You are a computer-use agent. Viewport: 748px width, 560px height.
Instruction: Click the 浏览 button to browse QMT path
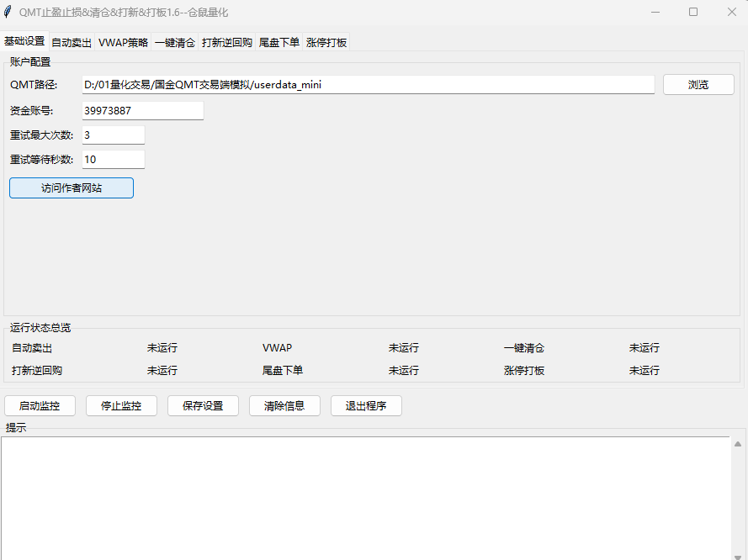tap(698, 84)
